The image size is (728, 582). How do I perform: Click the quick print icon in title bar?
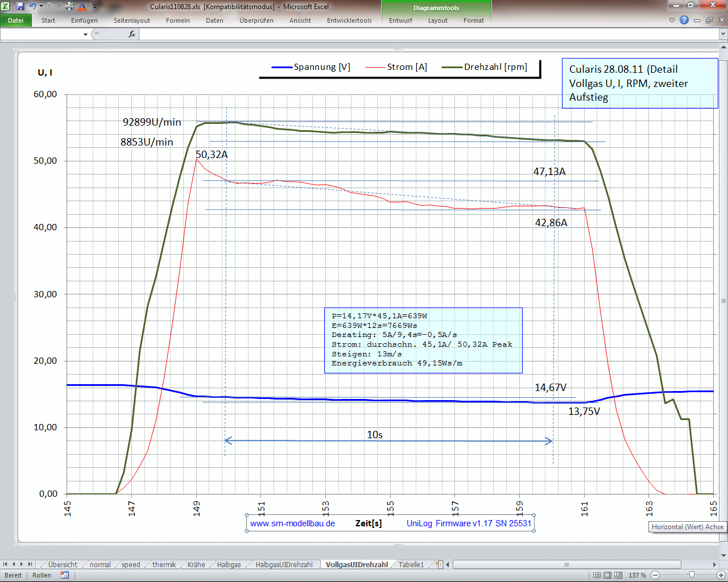click(x=69, y=6)
